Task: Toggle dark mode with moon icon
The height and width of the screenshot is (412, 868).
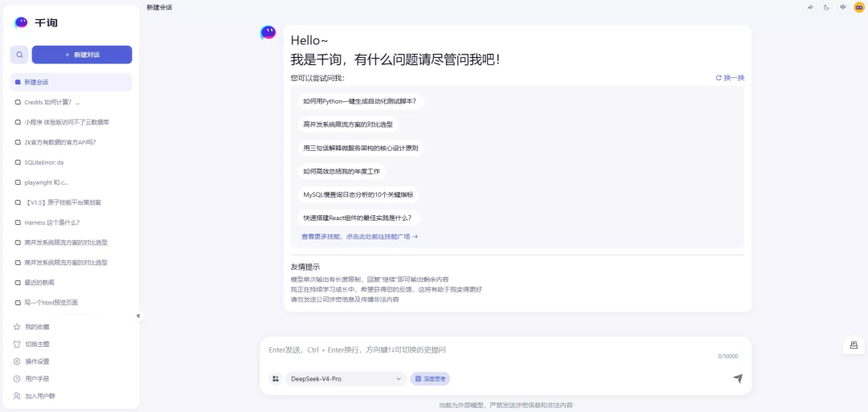Action: tap(826, 7)
